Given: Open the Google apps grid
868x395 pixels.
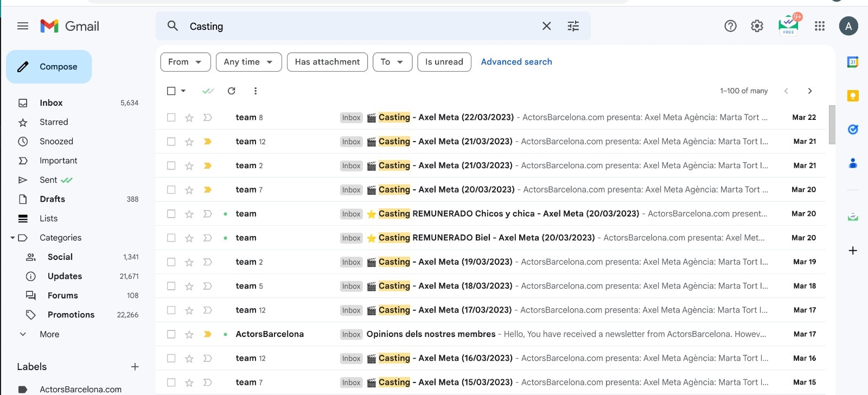Looking at the screenshot, I should pos(820,26).
